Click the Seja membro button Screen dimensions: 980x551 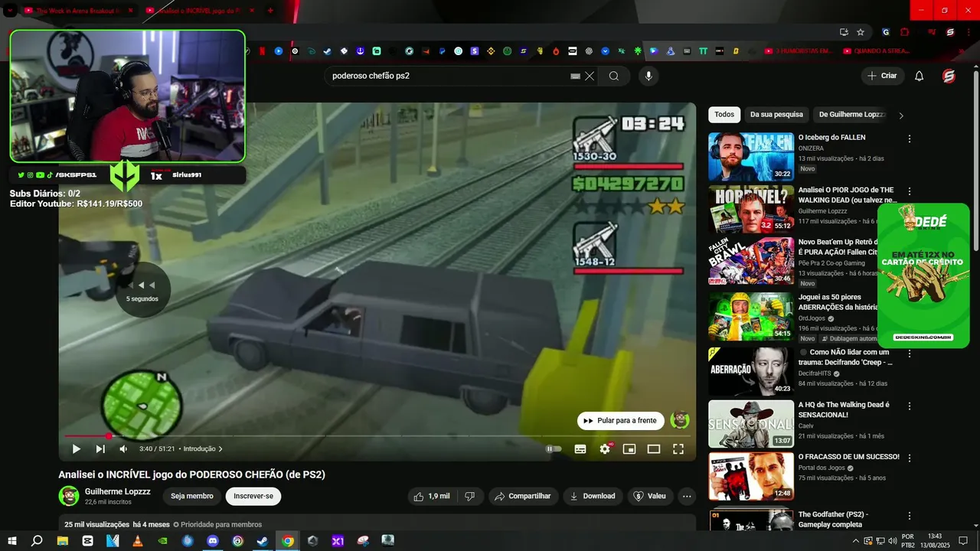pyautogui.click(x=192, y=496)
